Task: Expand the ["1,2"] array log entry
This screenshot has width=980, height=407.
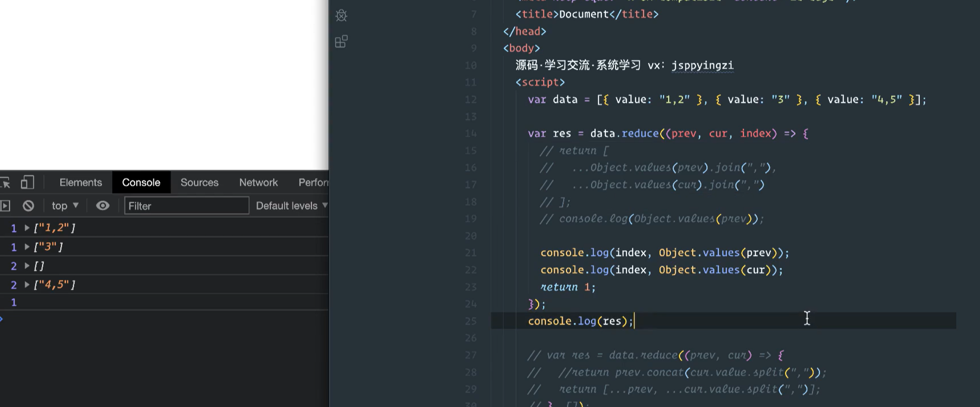Action: click(27, 228)
